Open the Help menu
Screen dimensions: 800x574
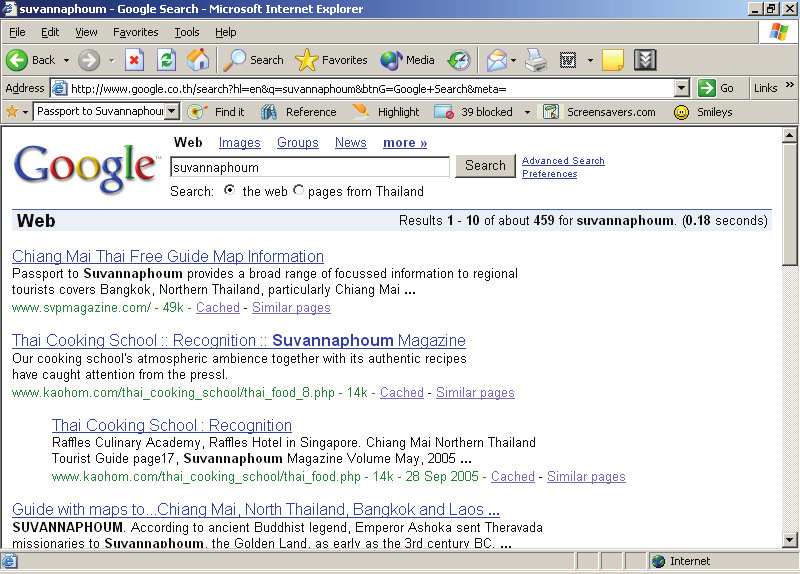[226, 32]
